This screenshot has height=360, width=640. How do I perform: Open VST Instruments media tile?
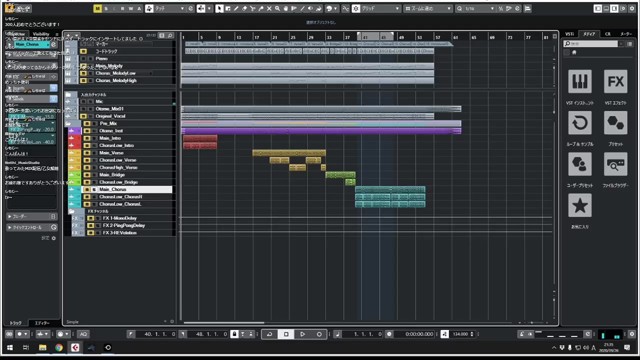point(580,82)
